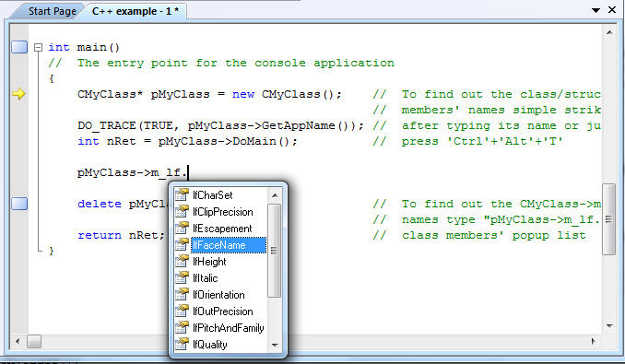Click popup list scroll down arrow

coord(275,345)
